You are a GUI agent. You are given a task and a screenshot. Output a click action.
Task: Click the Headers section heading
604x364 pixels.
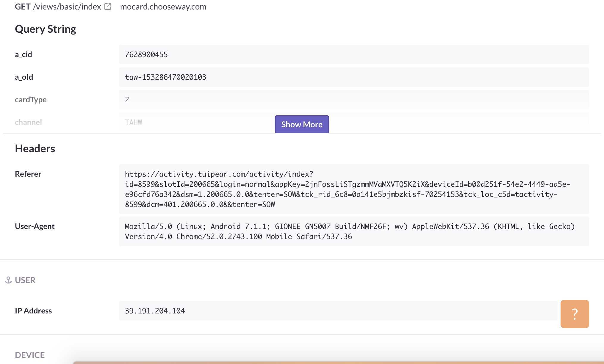(35, 148)
